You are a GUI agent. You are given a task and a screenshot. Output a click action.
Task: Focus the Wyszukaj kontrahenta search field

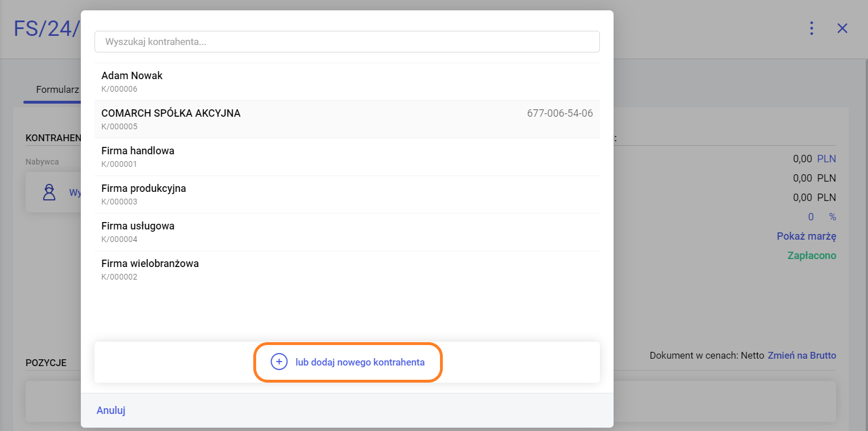347,42
